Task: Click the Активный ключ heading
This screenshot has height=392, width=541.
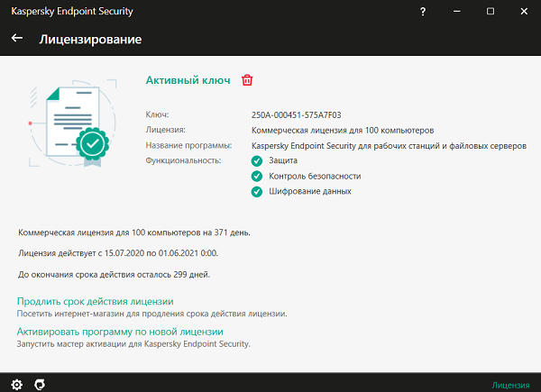Action: (x=188, y=80)
